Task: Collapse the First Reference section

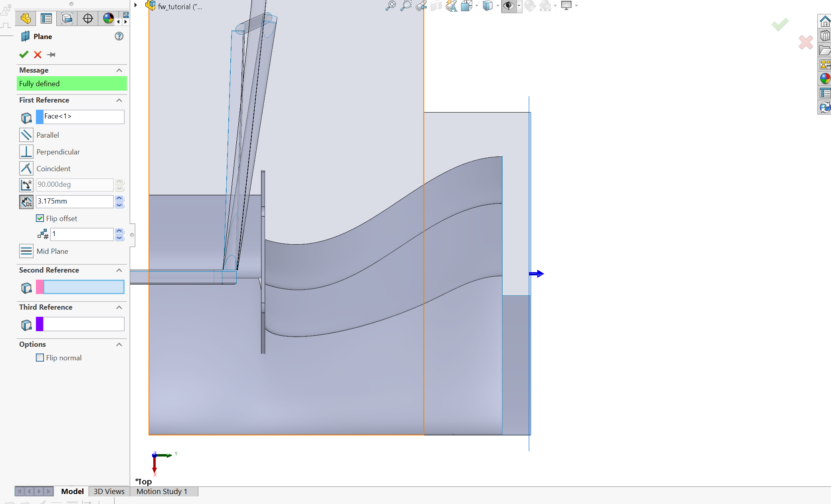Action: click(x=119, y=100)
